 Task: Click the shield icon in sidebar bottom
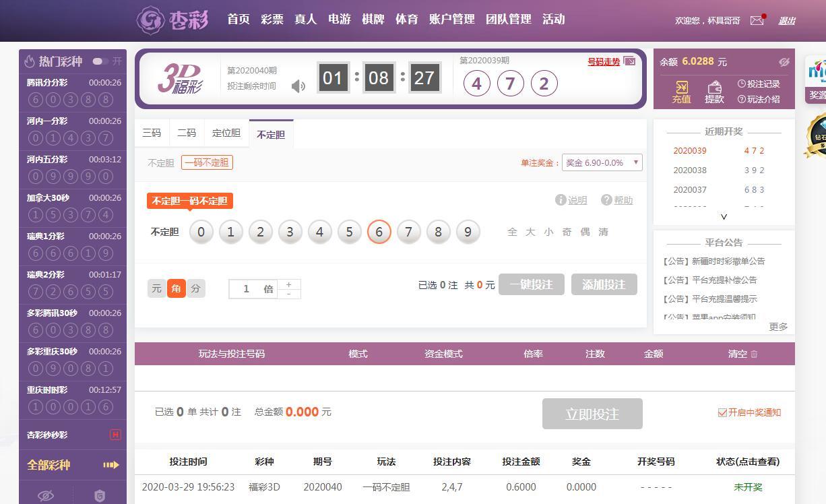[100, 496]
